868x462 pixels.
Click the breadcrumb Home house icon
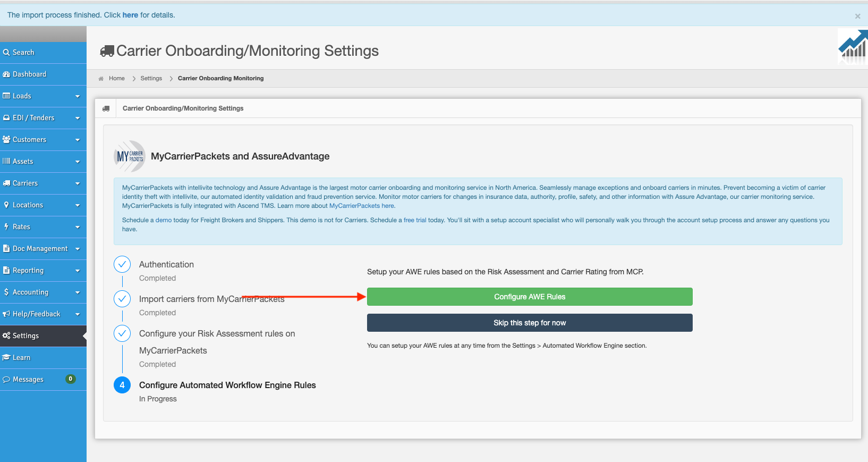(101, 79)
